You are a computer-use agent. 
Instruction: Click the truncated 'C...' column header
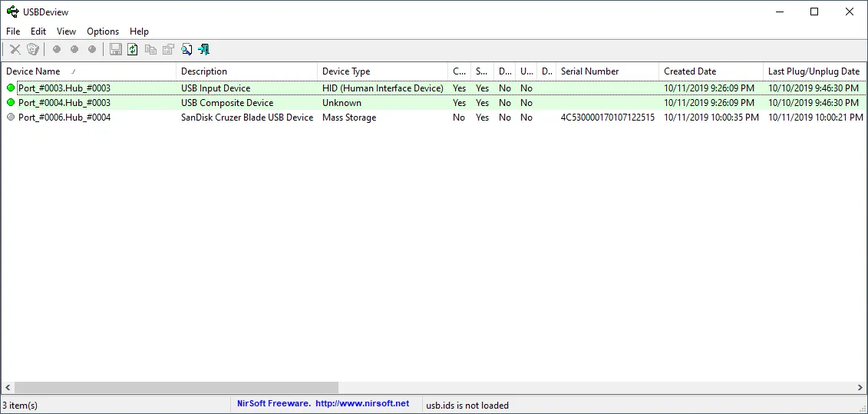459,71
